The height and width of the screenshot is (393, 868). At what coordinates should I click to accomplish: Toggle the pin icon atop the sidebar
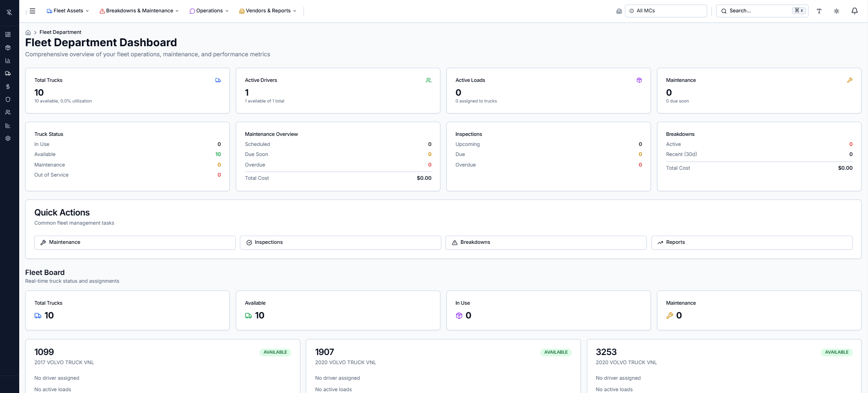tap(9, 12)
